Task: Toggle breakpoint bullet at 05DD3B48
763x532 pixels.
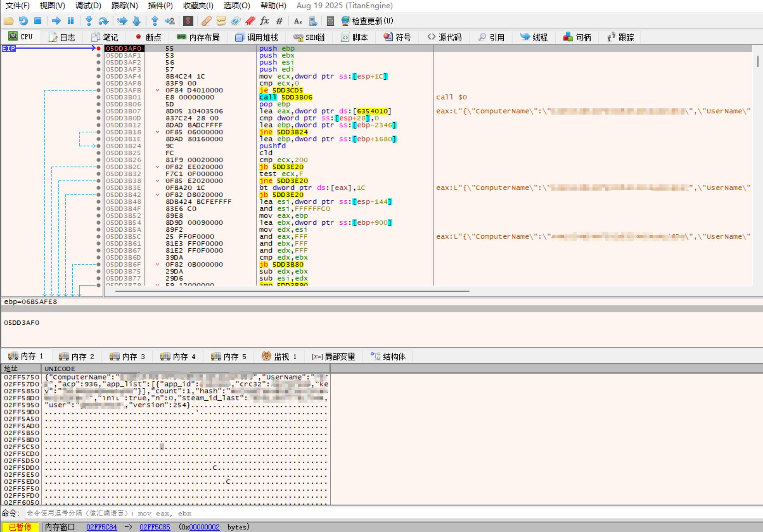Action: 99,201
